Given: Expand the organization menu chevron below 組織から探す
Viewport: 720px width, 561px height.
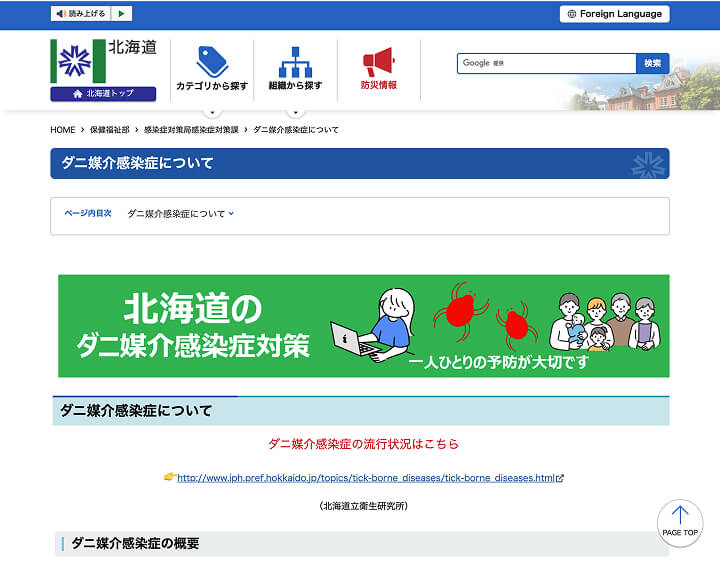Looking at the screenshot, I should tap(296, 112).
